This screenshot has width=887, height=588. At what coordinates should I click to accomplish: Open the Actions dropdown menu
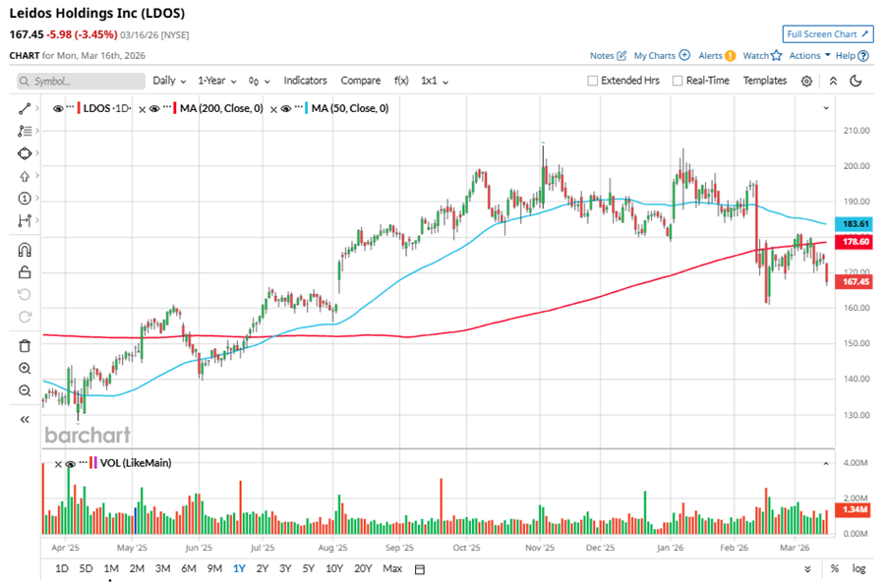click(809, 56)
